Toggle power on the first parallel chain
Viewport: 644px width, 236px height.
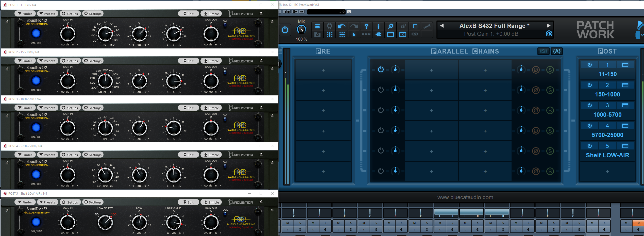[x=381, y=69]
